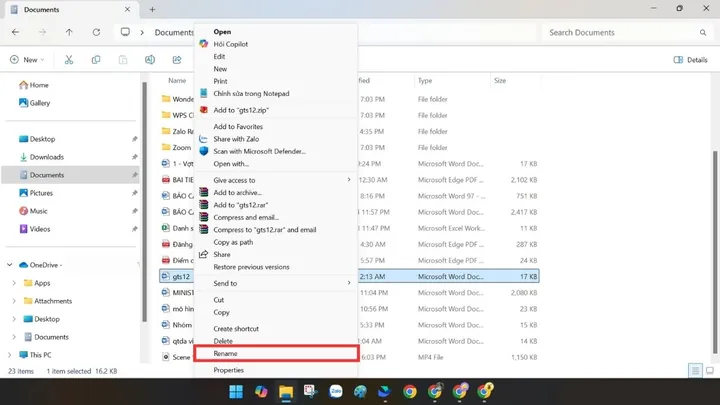720x405 pixels.
Task: Click the Home item in sidebar
Action: tap(34, 85)
